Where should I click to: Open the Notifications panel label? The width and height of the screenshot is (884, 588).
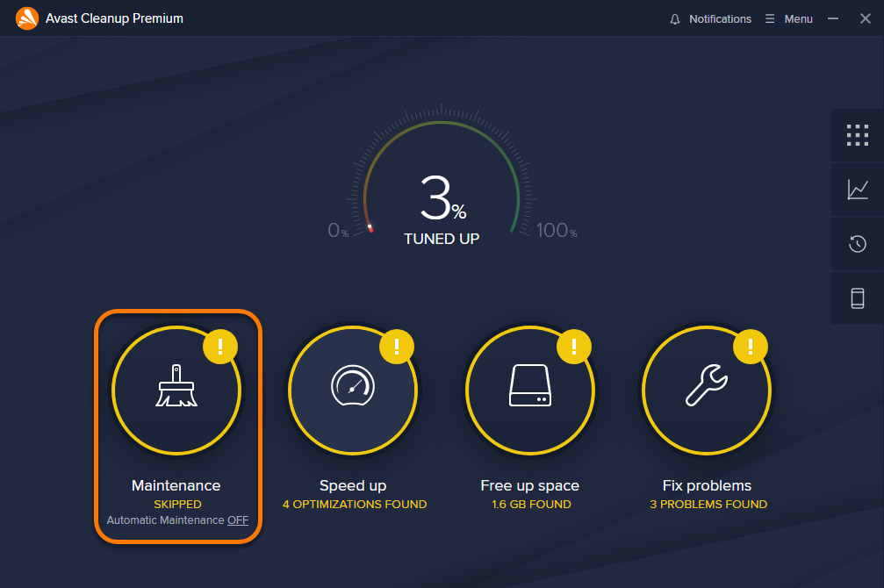[x=720, y=19]
